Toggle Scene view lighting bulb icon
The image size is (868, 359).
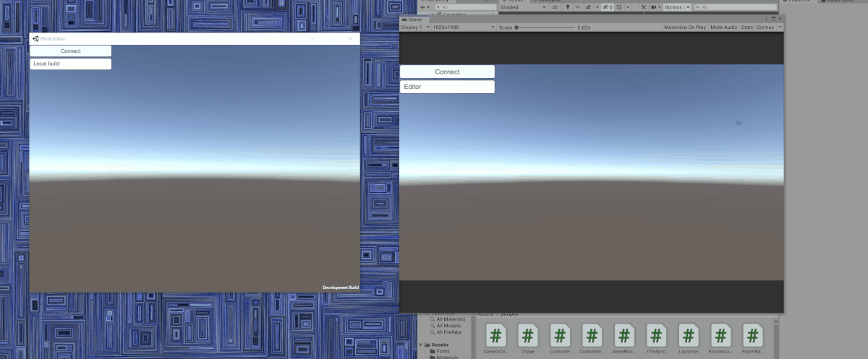click(568, 7)
